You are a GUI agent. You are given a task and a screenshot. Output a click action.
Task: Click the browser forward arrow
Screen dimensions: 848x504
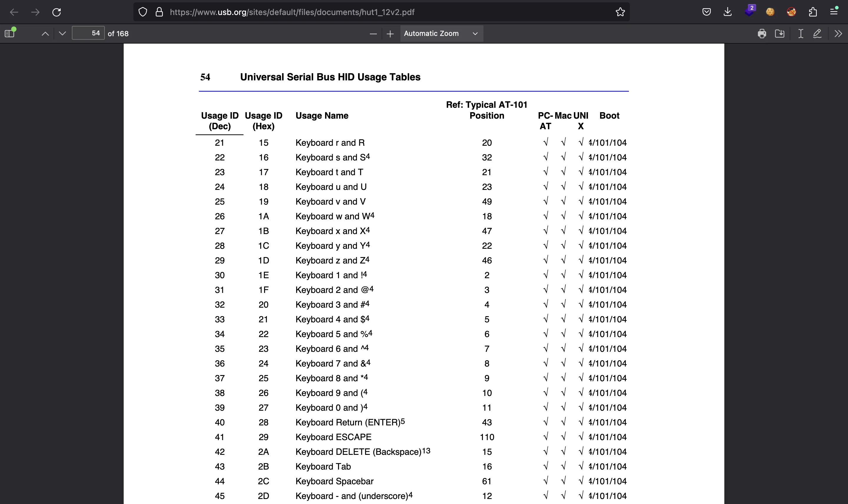pos(35,12)
